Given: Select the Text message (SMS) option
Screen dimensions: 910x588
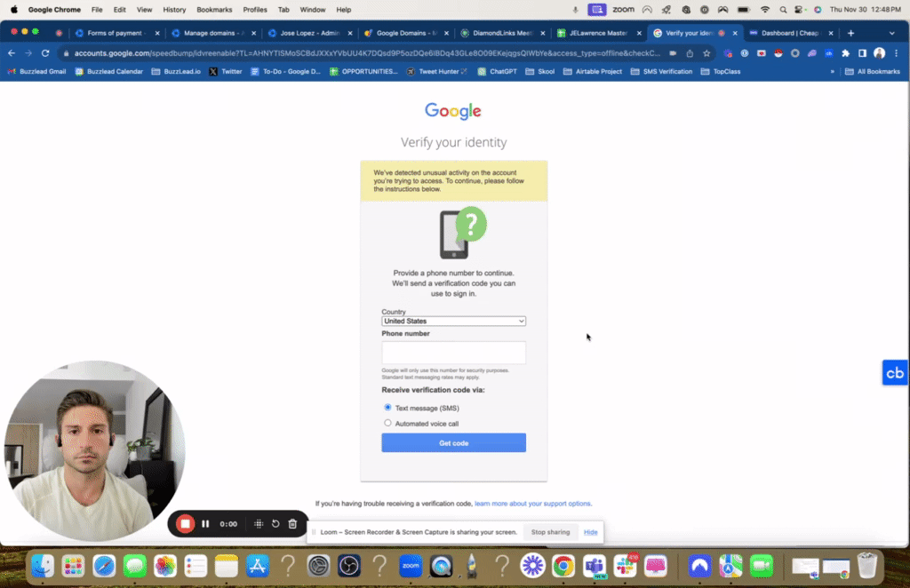Looking at the screenshot, I should [x=387, y=408].
